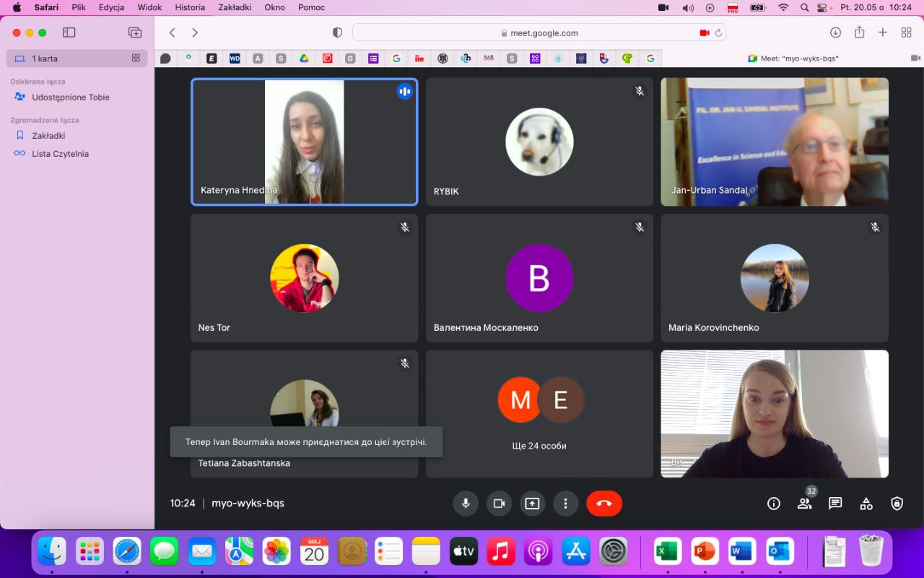924x578 pixels.
Task: Open the Activities panel icon
Action: [866, 504]
